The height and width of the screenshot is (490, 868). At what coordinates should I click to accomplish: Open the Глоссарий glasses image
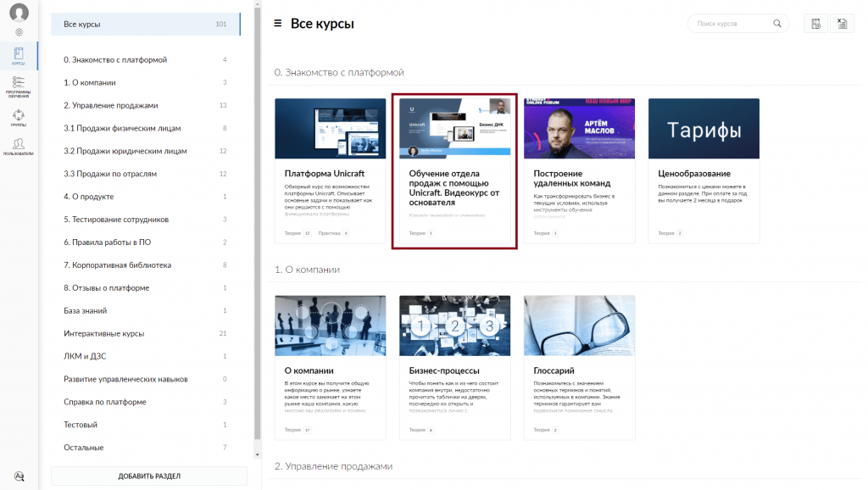point(580,326)
